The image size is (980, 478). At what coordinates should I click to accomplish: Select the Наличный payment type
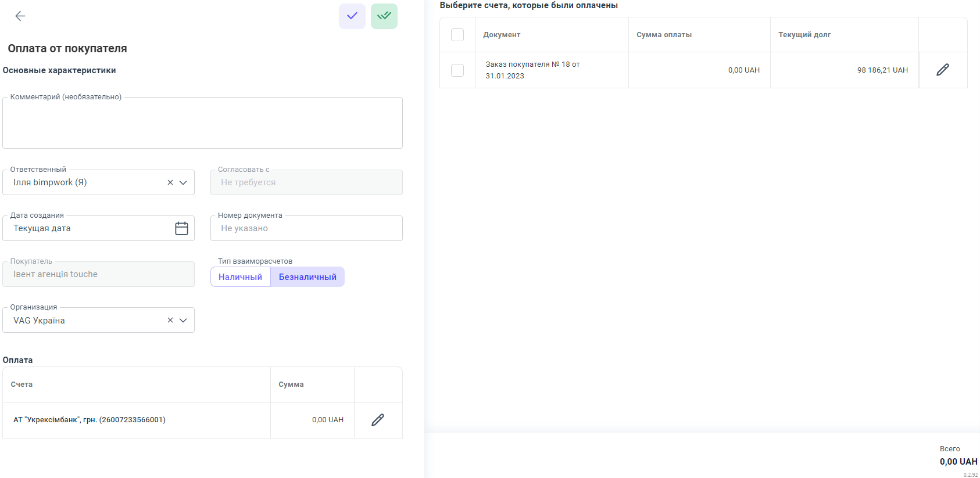(240, 277)
